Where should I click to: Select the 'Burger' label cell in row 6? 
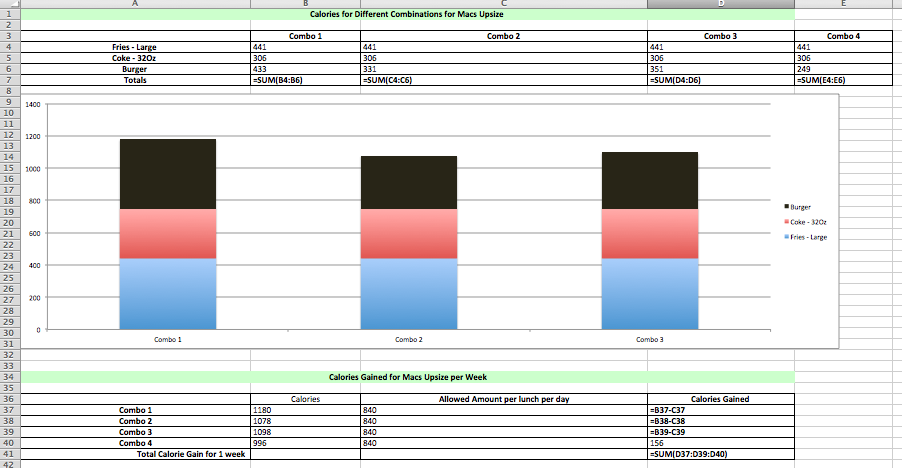point(136,69)
